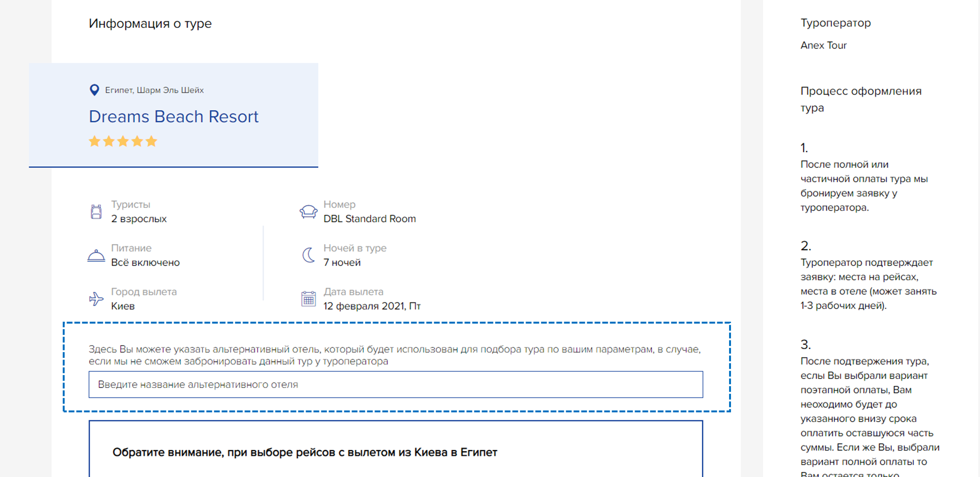
Task: Click the 12 февраля 2021 departure date
Action: pyautogui.click(x=372, y=306)
